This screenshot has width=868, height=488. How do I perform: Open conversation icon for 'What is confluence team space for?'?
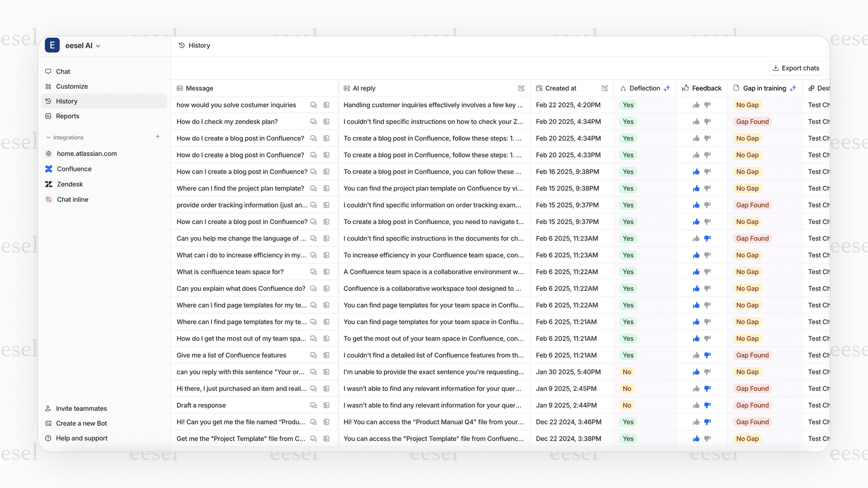pos(313,272)
